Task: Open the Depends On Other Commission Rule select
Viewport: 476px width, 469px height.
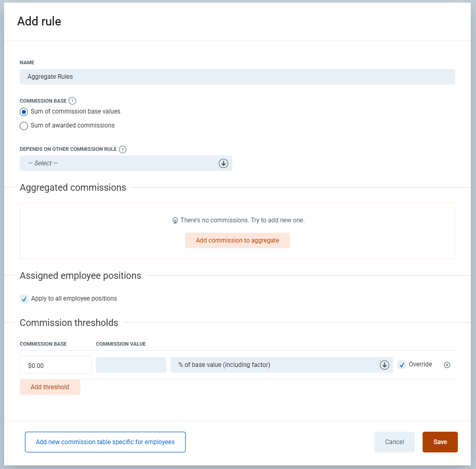Action: point(125,163)
